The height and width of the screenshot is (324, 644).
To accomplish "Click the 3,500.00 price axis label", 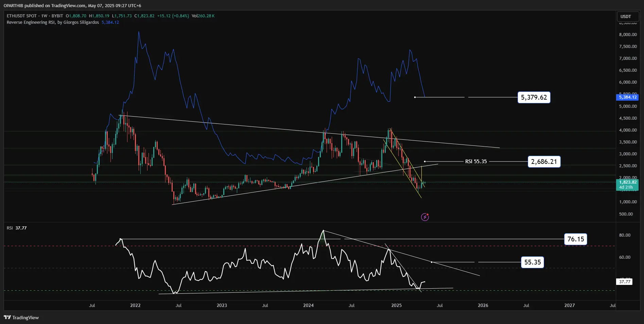I will pyautogui.click(x=628, y=142).
